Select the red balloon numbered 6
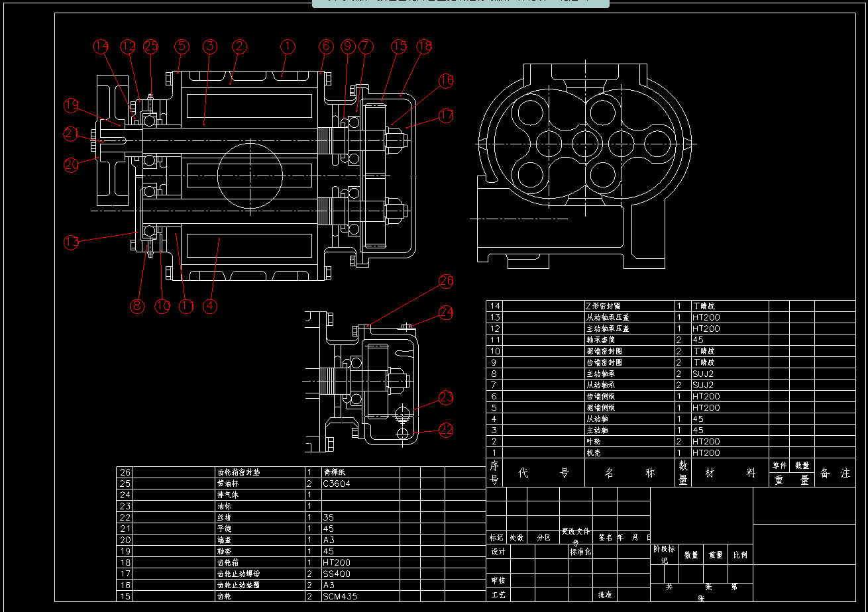Viewport: 868px width, 612px height. 325,46
